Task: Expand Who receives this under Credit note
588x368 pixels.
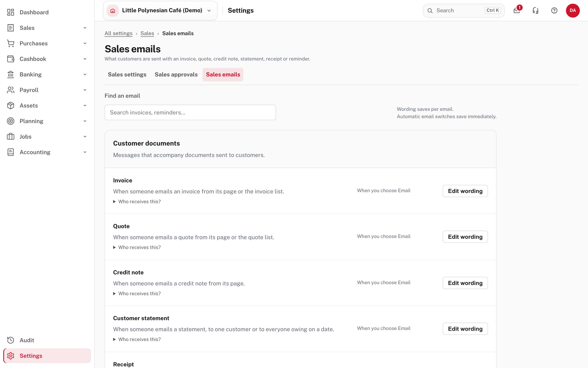Action: point(137,294)
